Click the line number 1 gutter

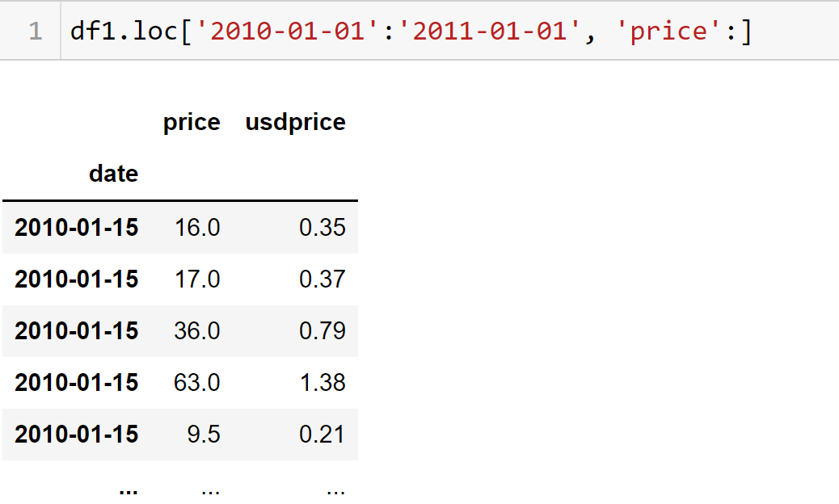(35, 31)
